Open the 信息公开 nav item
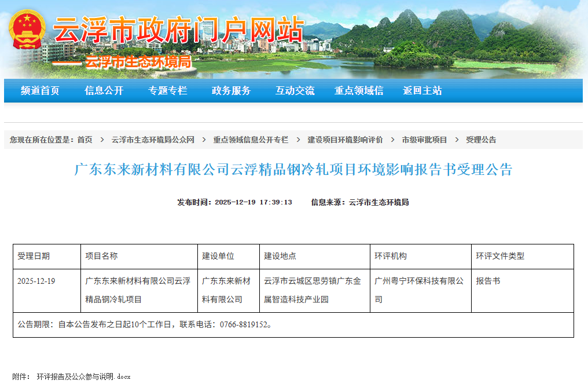This screenshot has height=391, width=588. tap(104, 90)
